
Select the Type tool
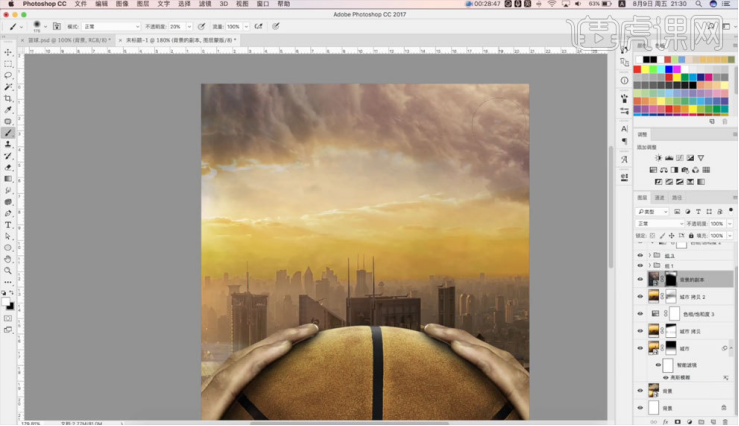8,225
